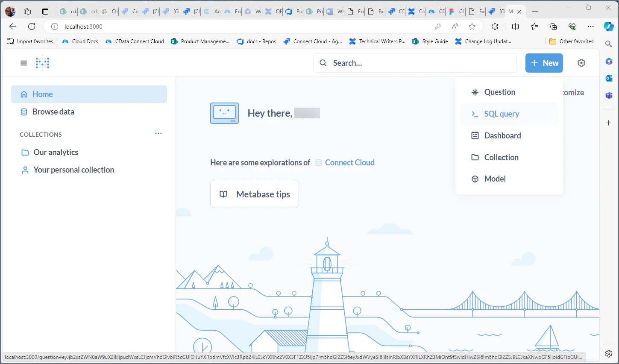Open Edge Settings and more menu
Image resolution: width=619 pixels, height=364 pixels.
[x=591, y=26]
